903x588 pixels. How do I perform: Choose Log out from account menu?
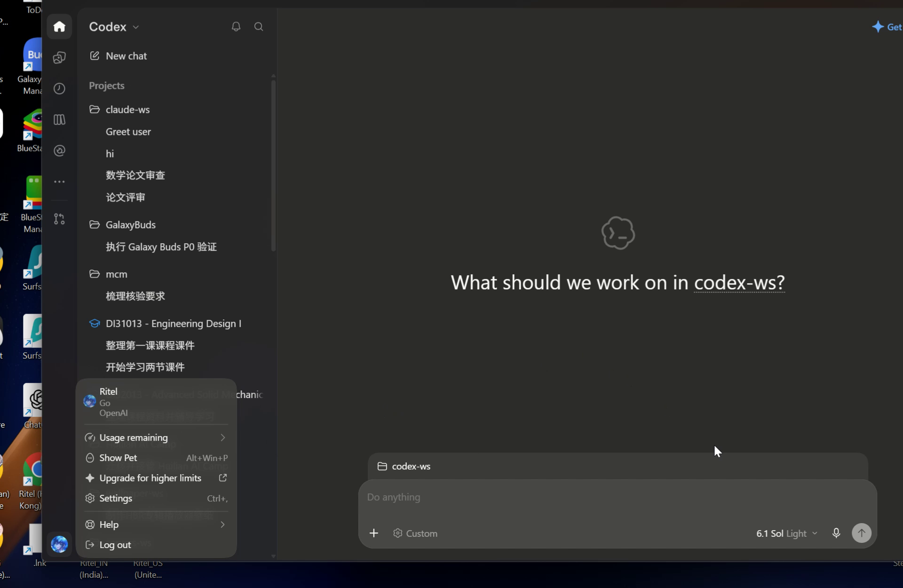[x=156, y=545]
